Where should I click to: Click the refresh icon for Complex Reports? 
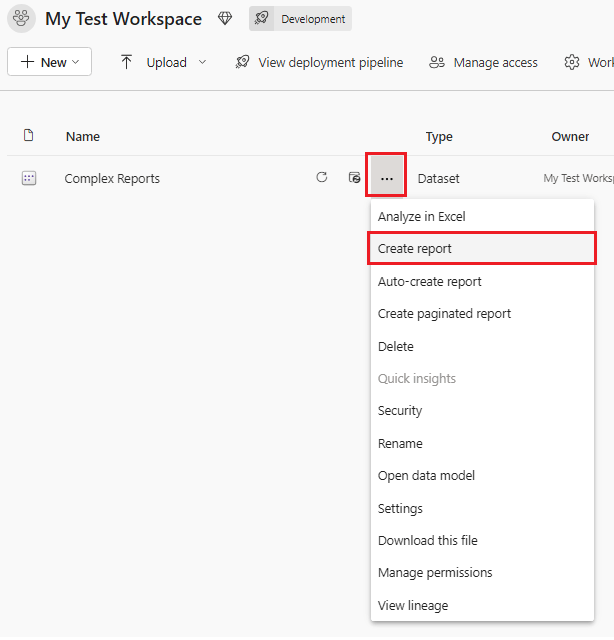pyautogui.click(x=321, y=178)
